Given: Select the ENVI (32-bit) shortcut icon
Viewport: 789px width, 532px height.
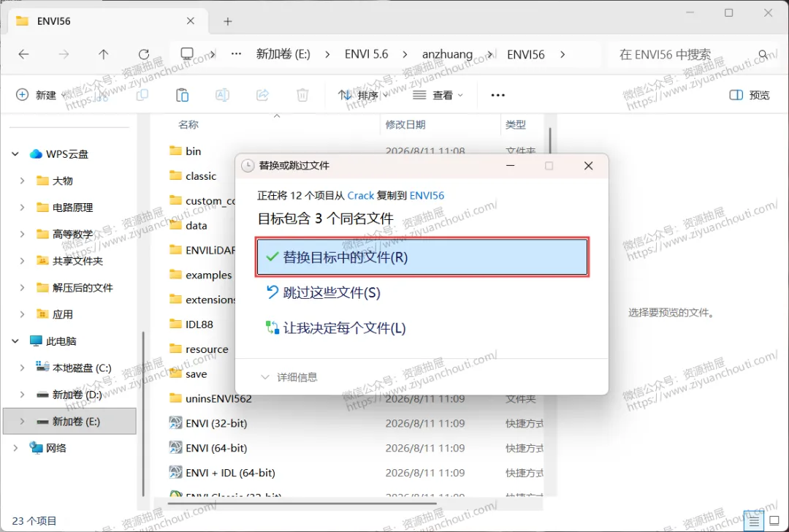Looking at the screenshot, I should point(175,423).
